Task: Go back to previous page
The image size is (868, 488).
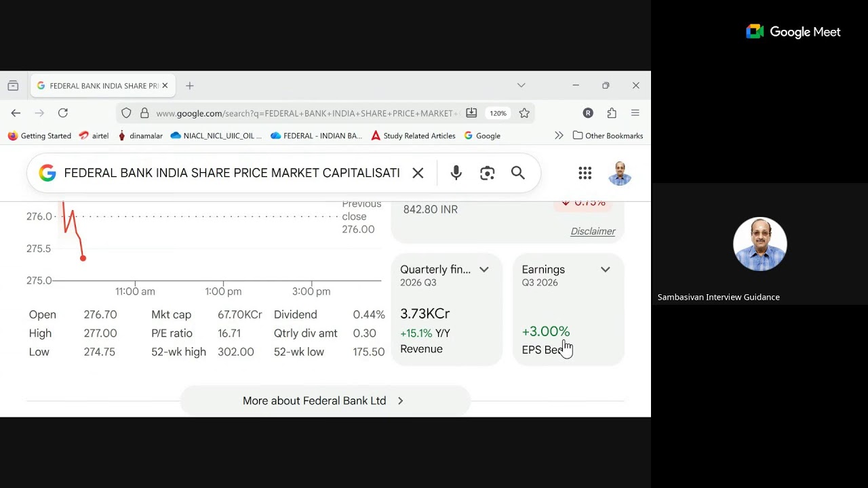Action: pyautogui.click(x=16, y=113)
